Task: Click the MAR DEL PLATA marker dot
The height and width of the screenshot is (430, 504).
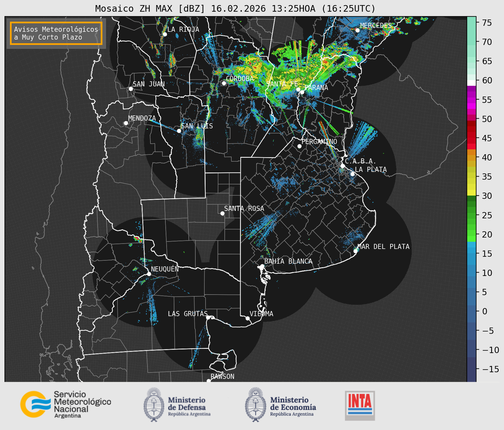Action: (x=356, y=251)
